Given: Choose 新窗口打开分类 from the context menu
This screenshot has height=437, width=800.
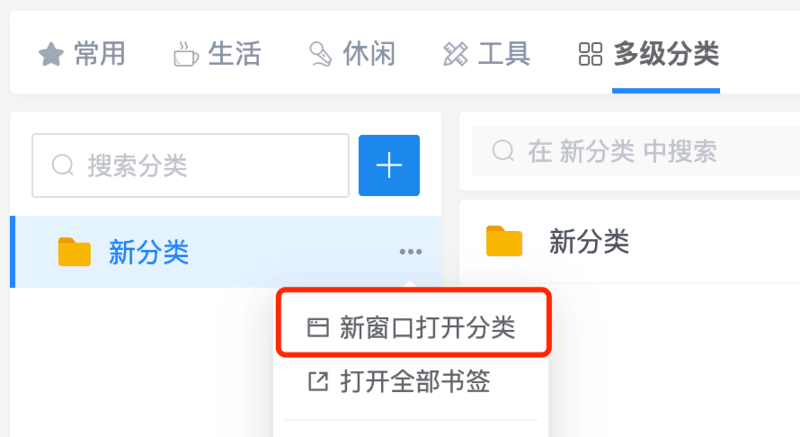Looking at the screenshot, I should click(411, 327).
